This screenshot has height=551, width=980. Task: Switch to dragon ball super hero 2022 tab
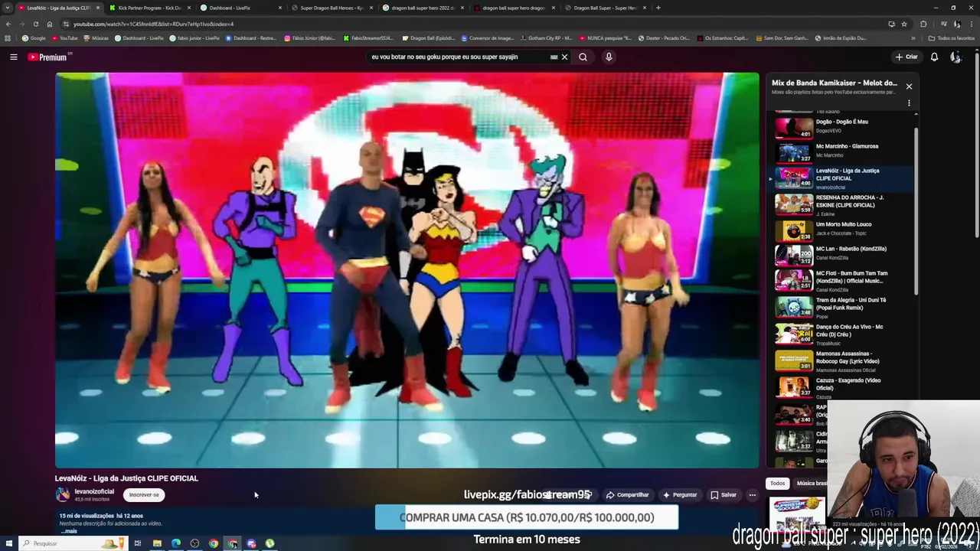[x=423, y=8]
